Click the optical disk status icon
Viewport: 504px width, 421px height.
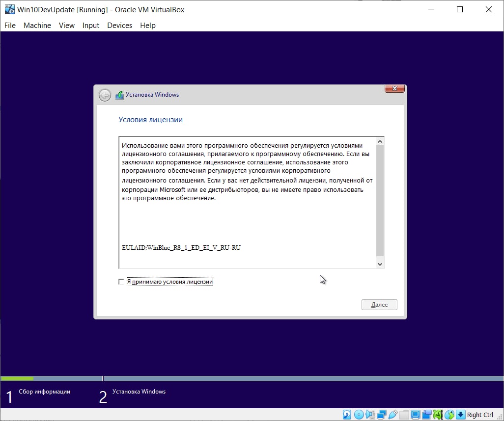[359, 415]
